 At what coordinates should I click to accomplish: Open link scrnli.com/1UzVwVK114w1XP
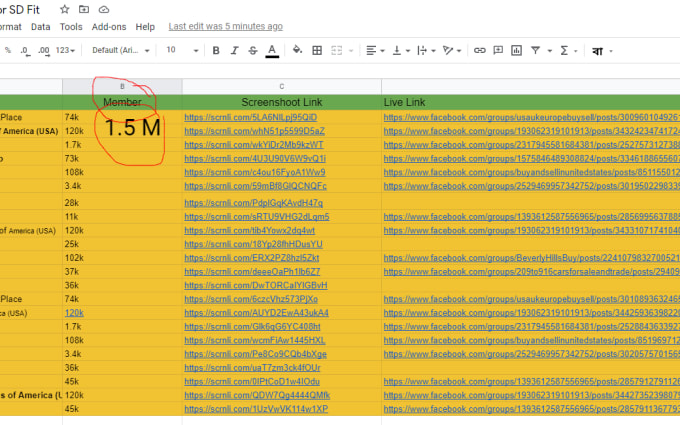point(256,409)
